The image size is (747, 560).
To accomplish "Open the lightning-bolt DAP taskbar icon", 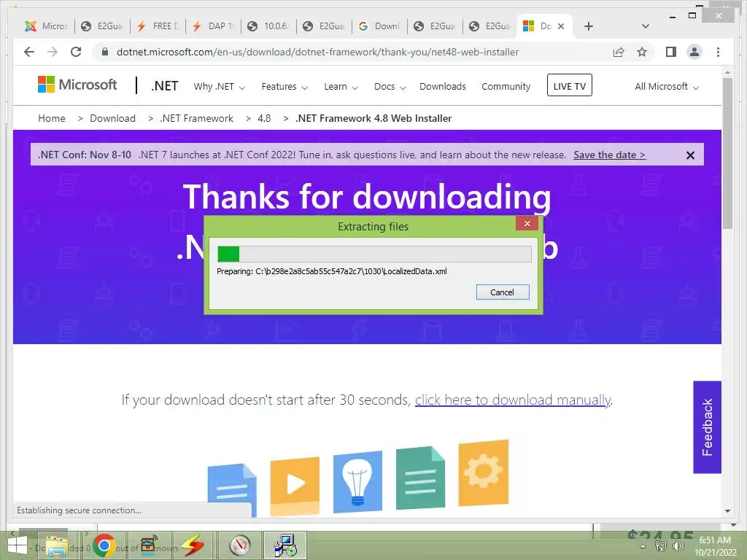I will click(x=193, y=545).
